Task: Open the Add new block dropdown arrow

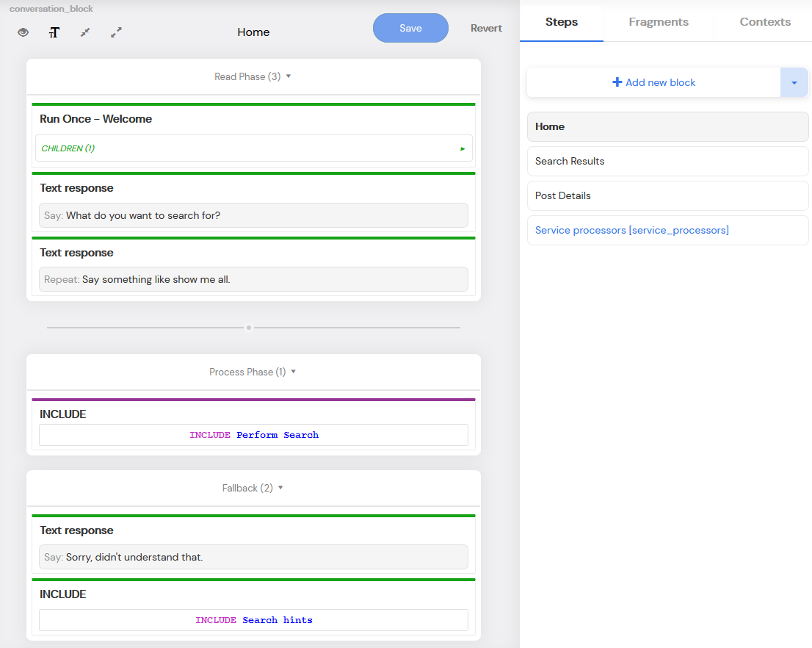Action: (794, 82)
